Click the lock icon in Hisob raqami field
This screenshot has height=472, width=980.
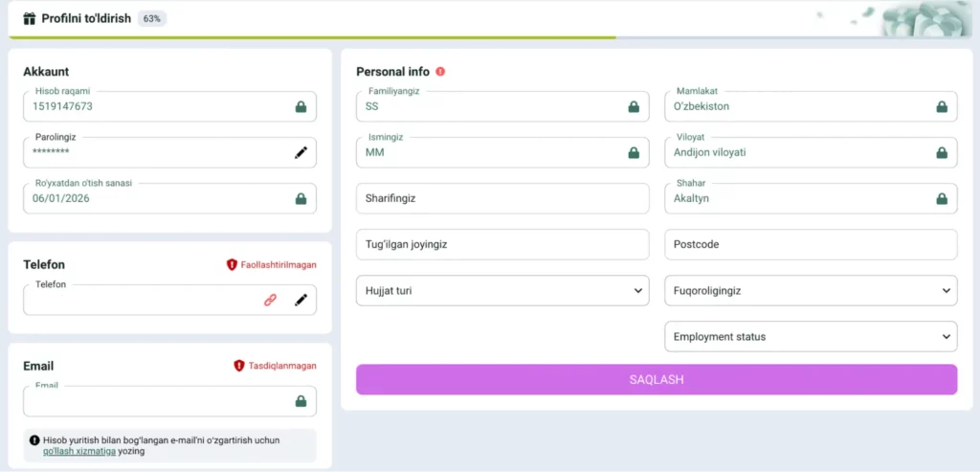click(301, 107)
